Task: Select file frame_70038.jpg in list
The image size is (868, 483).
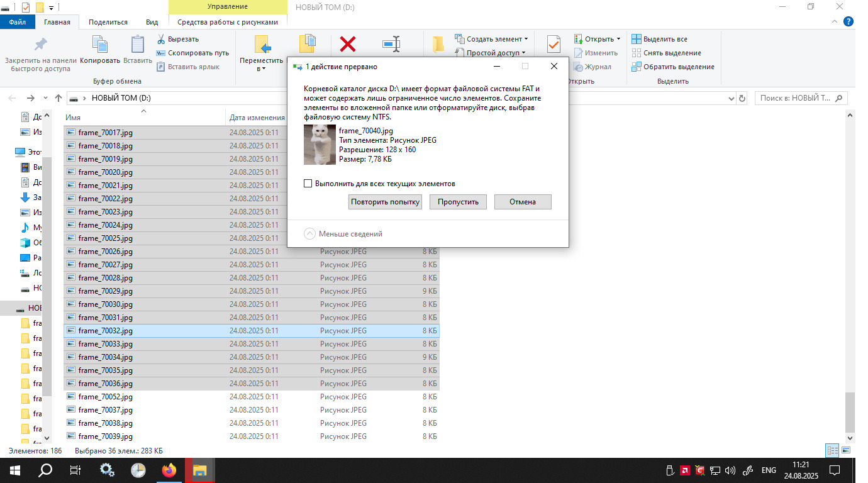Action: click(x=105, y=423)
